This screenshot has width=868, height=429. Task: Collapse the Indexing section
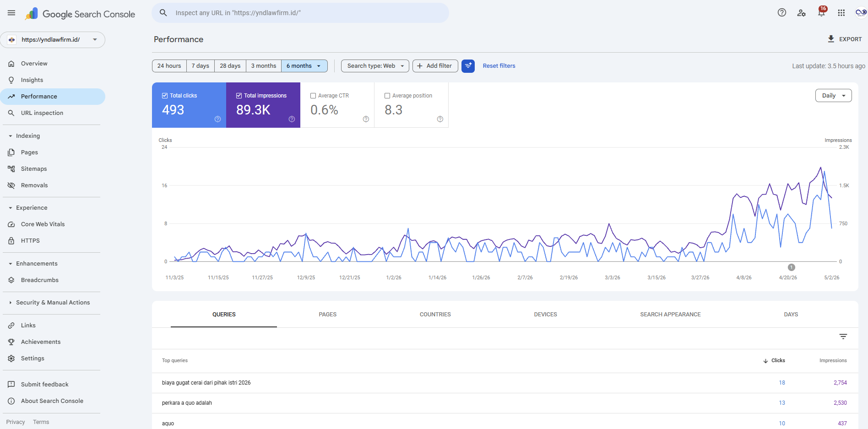pos(11,136)
